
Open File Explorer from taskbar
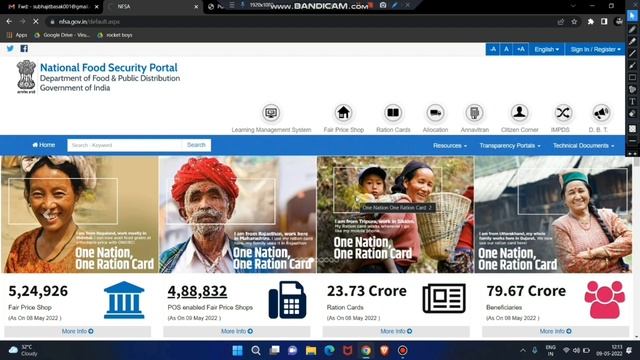(311, 350)
